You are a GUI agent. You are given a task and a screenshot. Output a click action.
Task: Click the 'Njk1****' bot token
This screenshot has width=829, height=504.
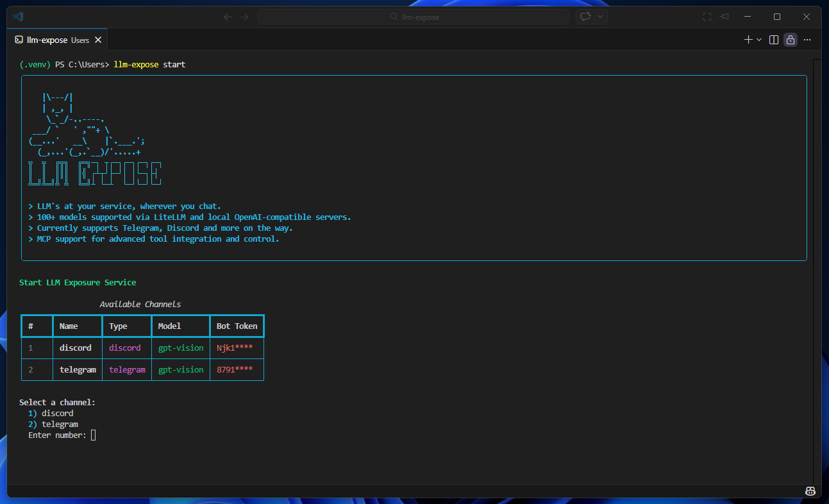click(x=235, y=348)
